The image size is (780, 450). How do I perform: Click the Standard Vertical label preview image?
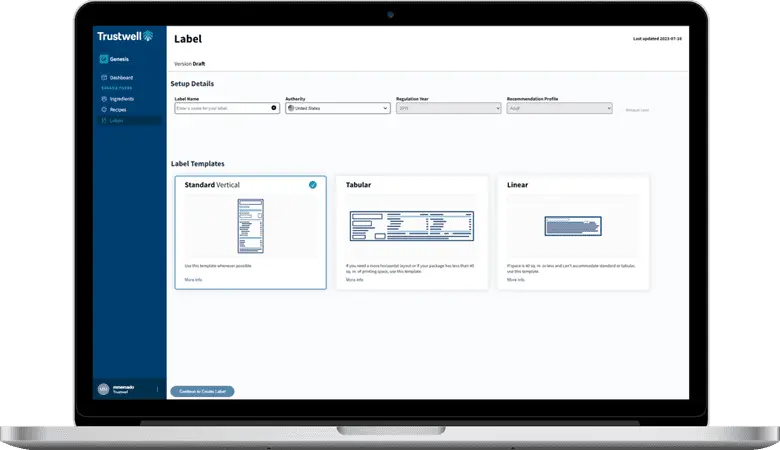(250, 226)
